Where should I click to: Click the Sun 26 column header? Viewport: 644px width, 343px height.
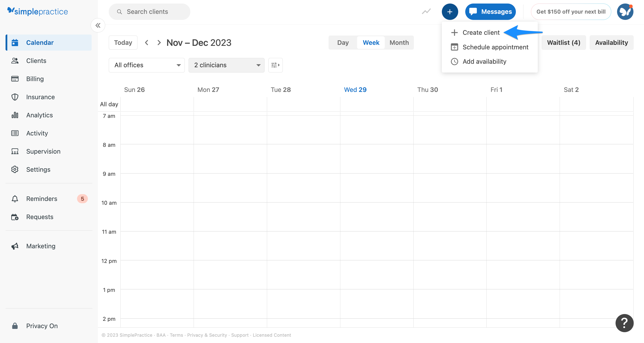pyautogui.click(x=134, y=90)
